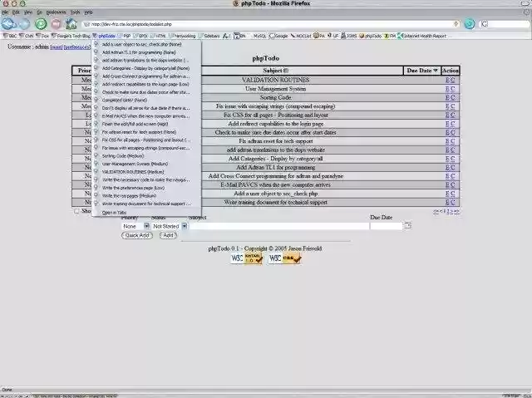532x398 pixels.
Task: Click the blue Go button beside address bar
Action: click(469, 24)
